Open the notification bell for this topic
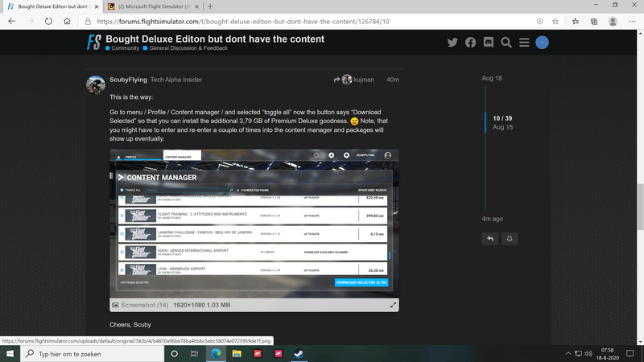644x362 pixels. 510,238
